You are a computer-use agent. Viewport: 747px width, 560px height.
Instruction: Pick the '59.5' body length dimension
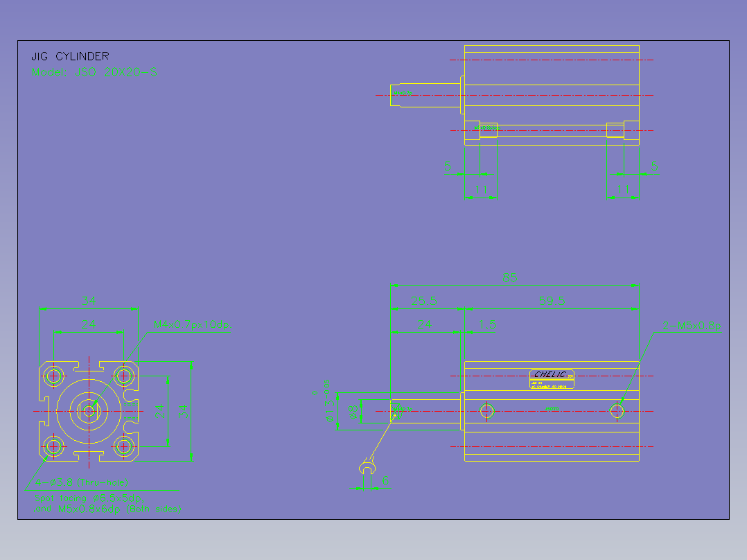552,301
